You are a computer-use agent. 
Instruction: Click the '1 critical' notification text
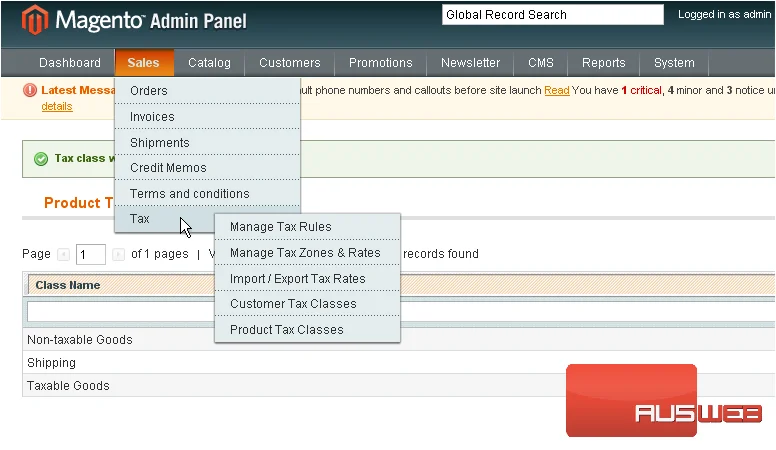[x=641, y=90]
